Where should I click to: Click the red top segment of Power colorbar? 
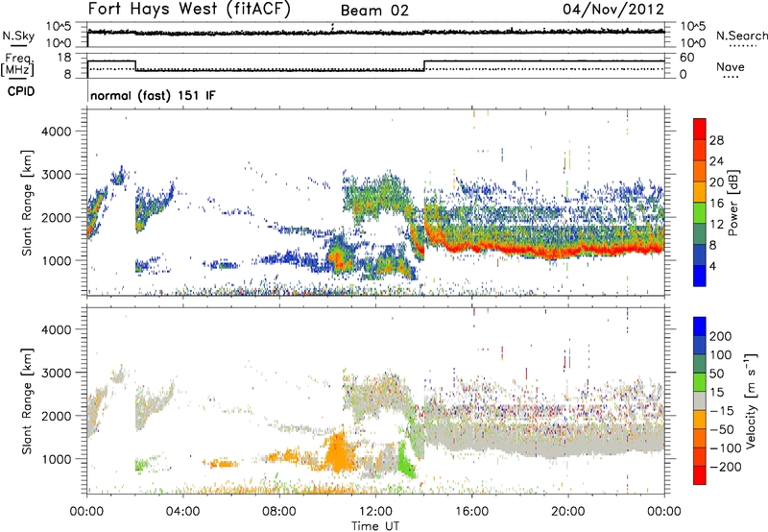[x=700, y=129]
